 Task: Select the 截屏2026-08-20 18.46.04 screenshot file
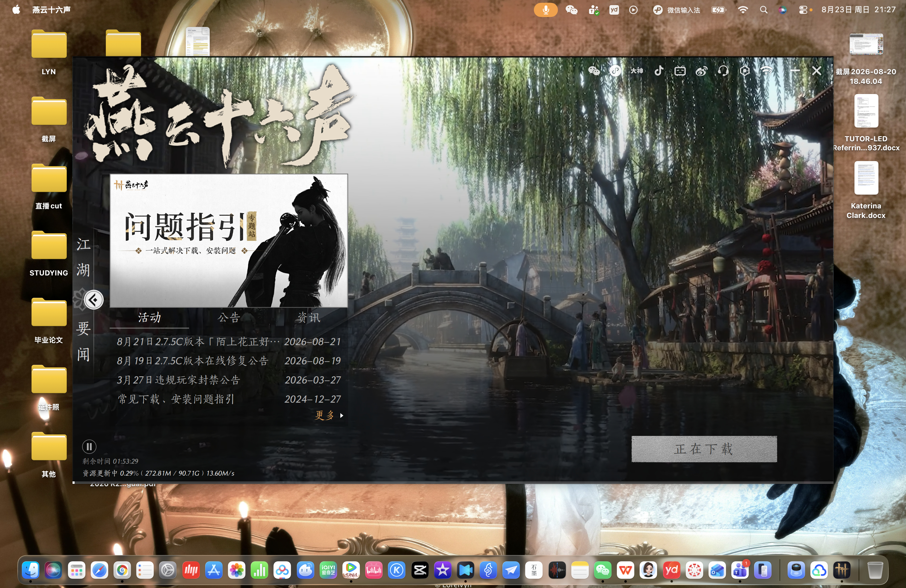(866, 59)
